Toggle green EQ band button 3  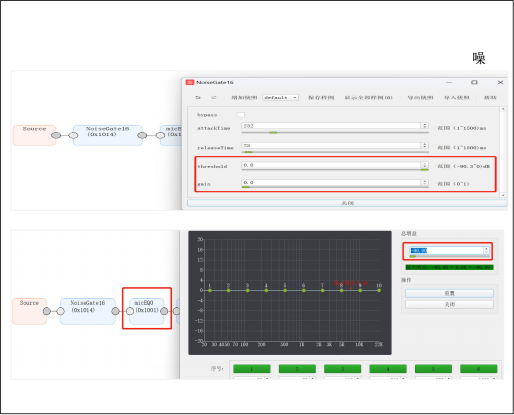[342, 369]
